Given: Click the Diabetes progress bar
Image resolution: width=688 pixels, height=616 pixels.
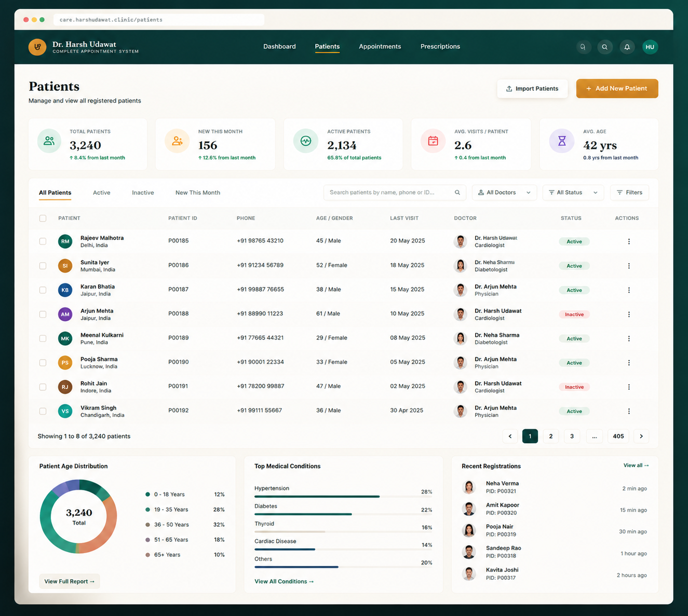Looking at the screenshot, I should (x=343, y=514).
